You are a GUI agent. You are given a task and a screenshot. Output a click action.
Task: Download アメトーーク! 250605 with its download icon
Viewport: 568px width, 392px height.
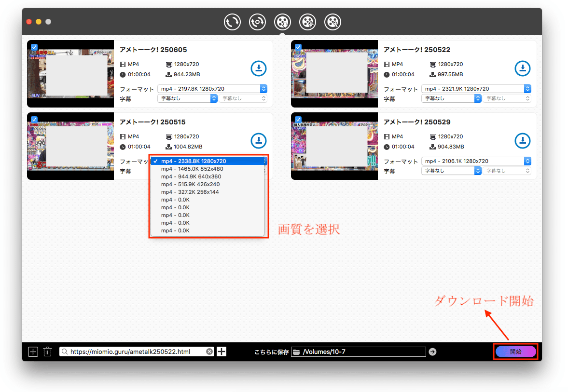(259, 68)
